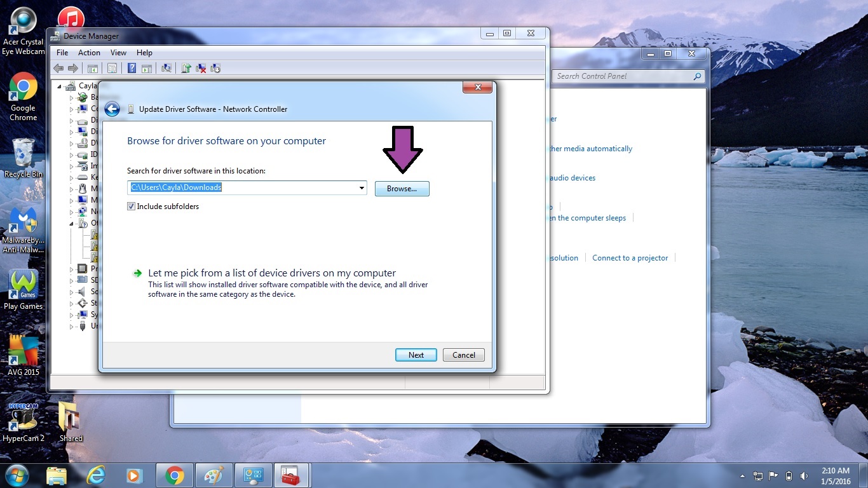The image size is (868, 488).
Task: Select the Play Games desktop icon
Action: point(24,290)
